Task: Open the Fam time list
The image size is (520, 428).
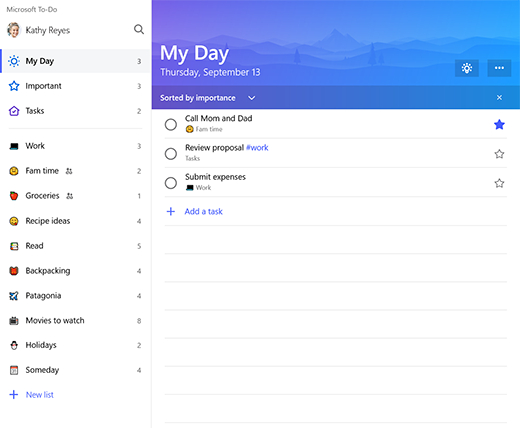Action: (x=76, y=171)
